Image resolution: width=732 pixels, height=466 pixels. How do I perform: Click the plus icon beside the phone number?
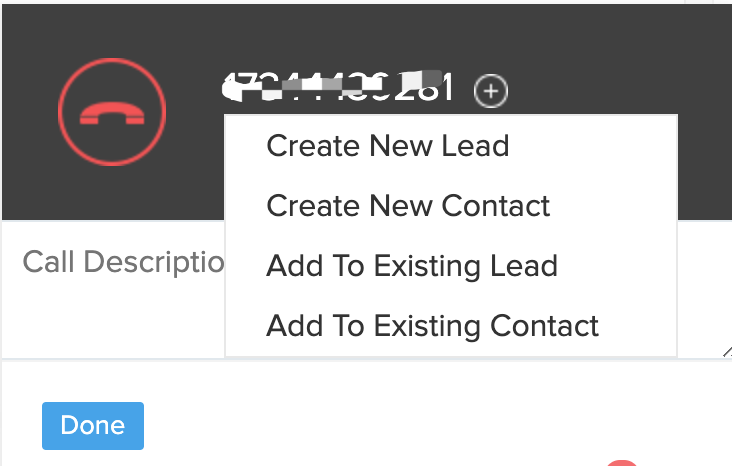point(490,91)
